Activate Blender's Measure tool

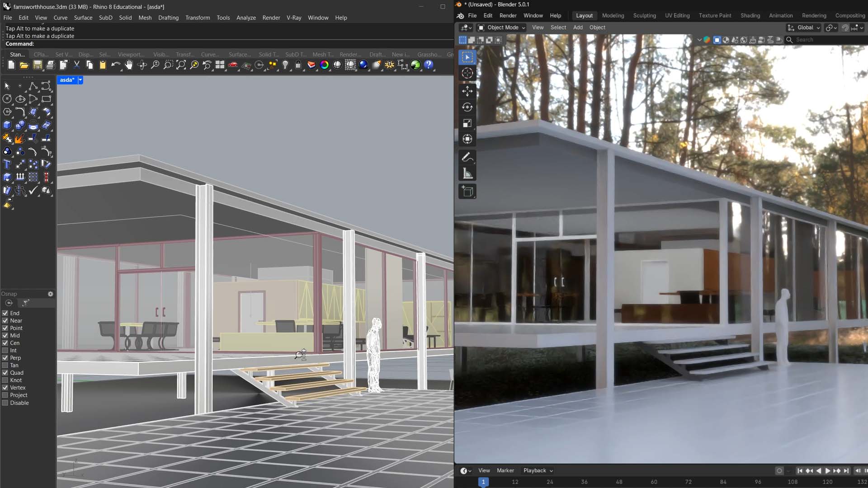coord(467,174)
